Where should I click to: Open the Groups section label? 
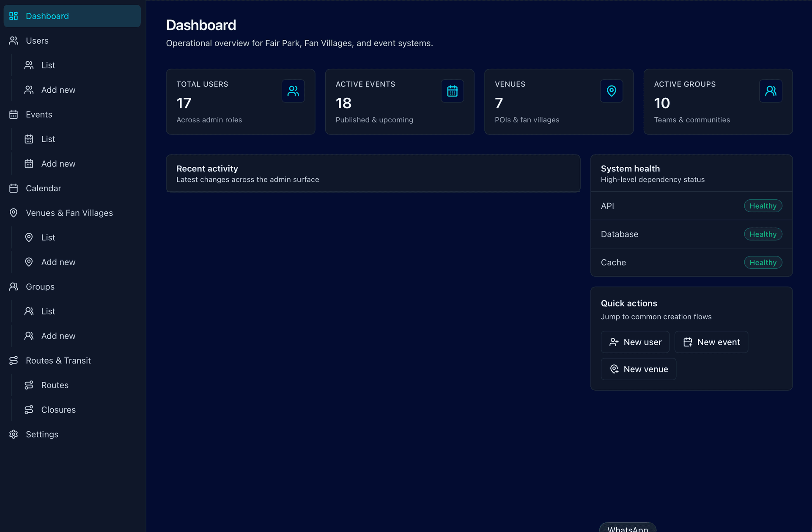[40, 287]
